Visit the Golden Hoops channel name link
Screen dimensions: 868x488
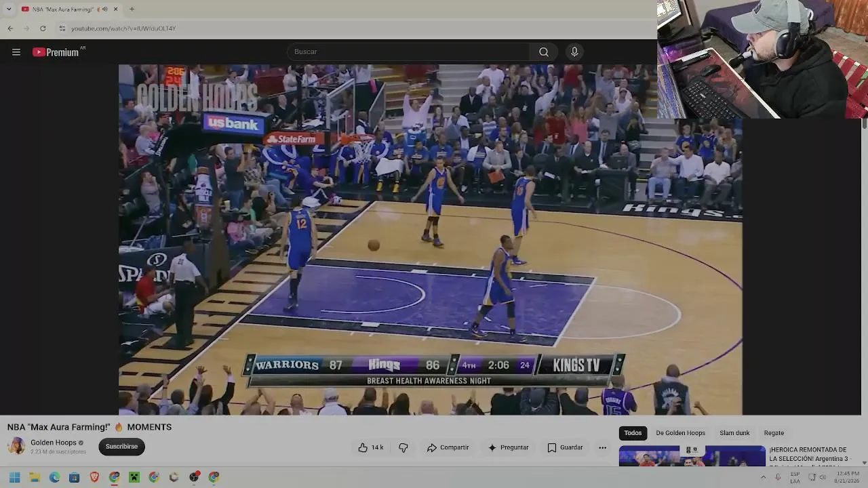point(54,443)
